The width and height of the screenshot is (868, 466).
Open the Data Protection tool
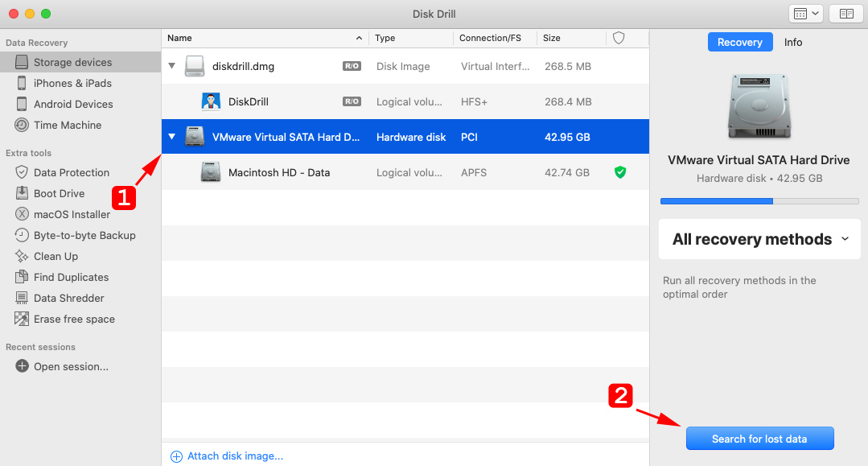pos(71,172)
